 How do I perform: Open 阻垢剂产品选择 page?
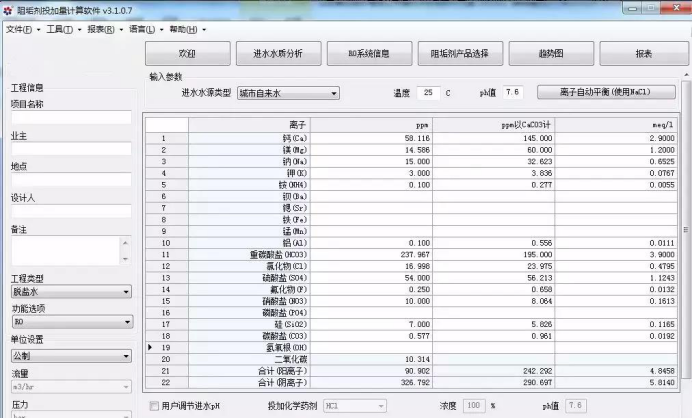click(x=460, y=53)
